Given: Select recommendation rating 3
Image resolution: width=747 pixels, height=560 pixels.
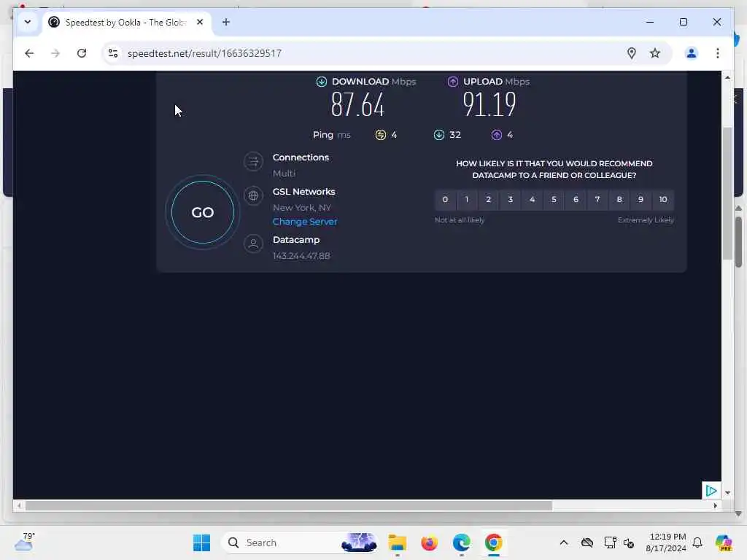Looking at the screenshot, I should point(510,200).
